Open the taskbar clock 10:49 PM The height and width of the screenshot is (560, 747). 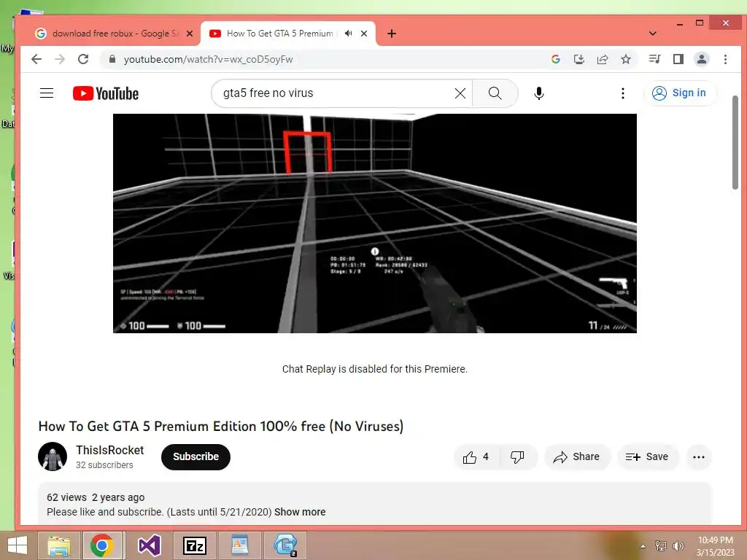[x=716, y=546]
